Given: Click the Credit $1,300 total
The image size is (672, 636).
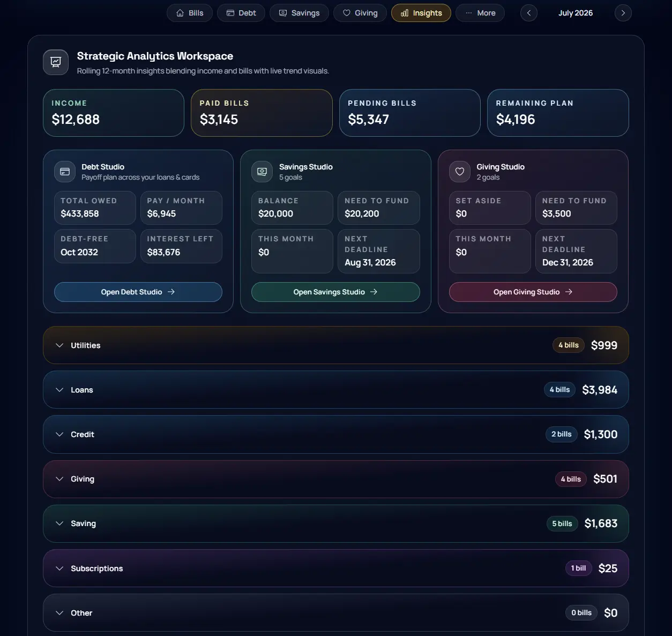Looking at the screenshot, I should [601, 434].
